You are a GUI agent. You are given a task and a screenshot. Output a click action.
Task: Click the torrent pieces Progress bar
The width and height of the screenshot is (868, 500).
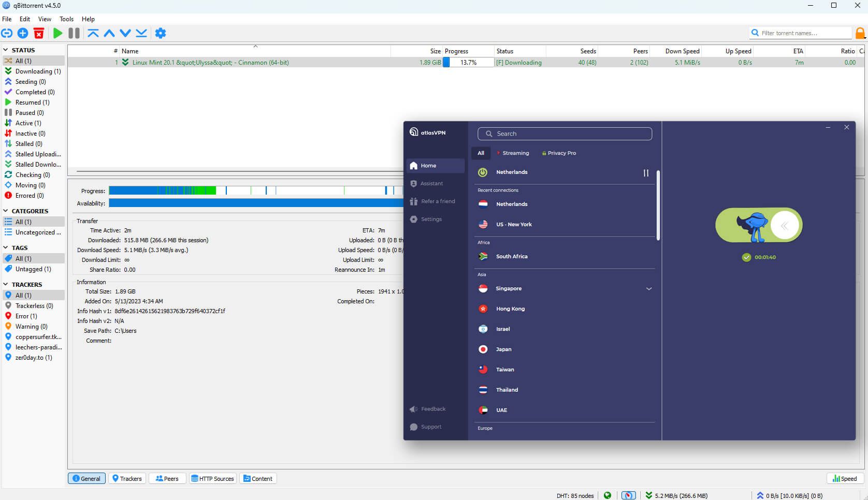[x=256, y=191]
